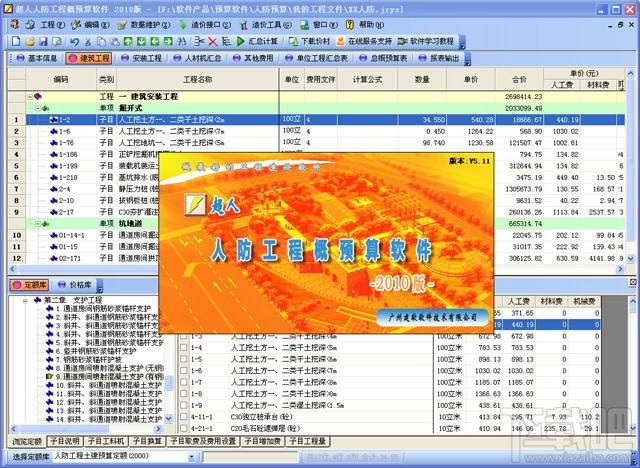
Task: Expand the main toolbar overflow arrow
Action: tap(462, 42)
